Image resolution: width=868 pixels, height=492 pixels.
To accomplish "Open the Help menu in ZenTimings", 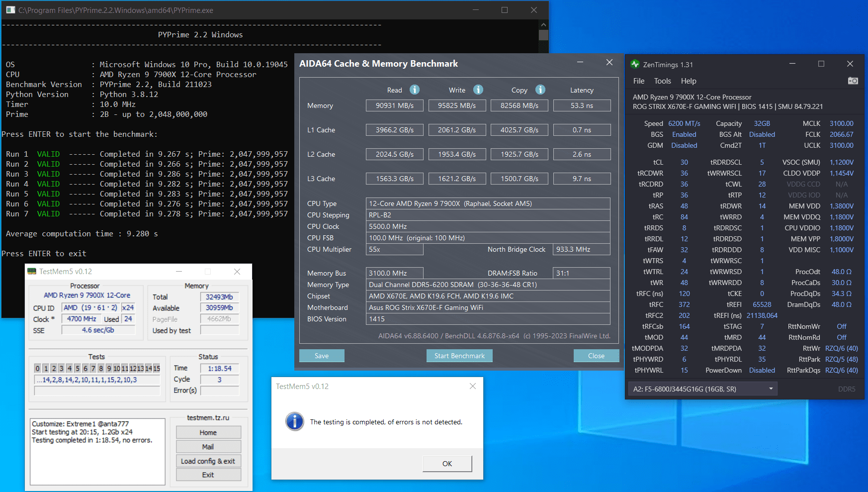I will pyautogui.click(x=689, y=81).
